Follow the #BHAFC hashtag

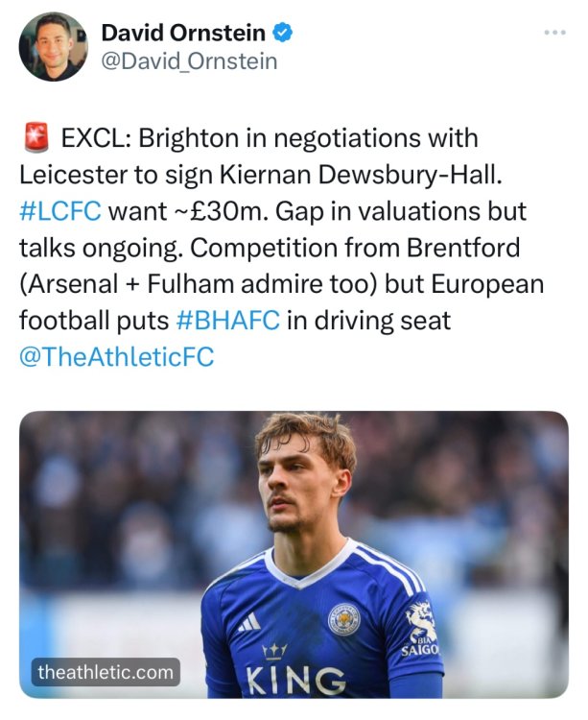[x=228, y=320]
